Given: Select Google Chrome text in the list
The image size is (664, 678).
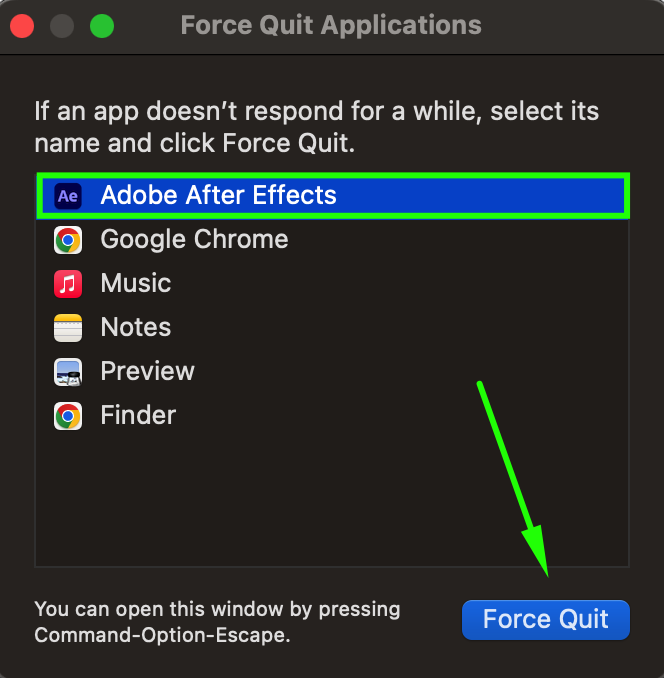Looking at the screenshot, I should click(194, 240).
